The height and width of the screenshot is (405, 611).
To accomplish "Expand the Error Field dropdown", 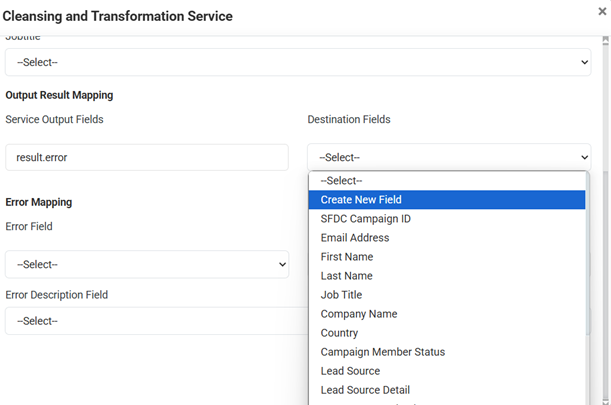I will click(147, 264).
